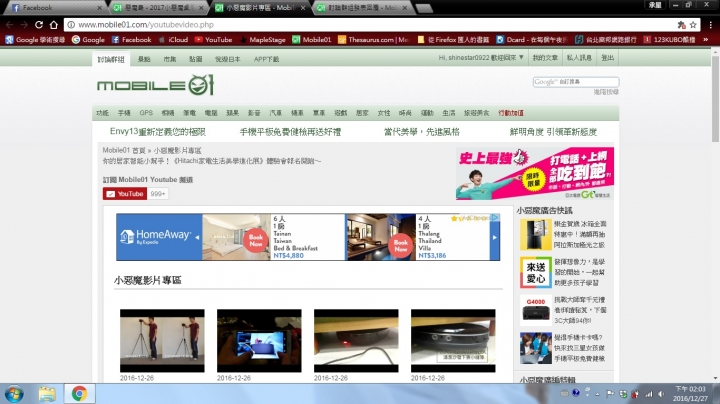The image size is (720, 404).
Task: Select the 市集 top navigation tab
Action: [170, 59]
